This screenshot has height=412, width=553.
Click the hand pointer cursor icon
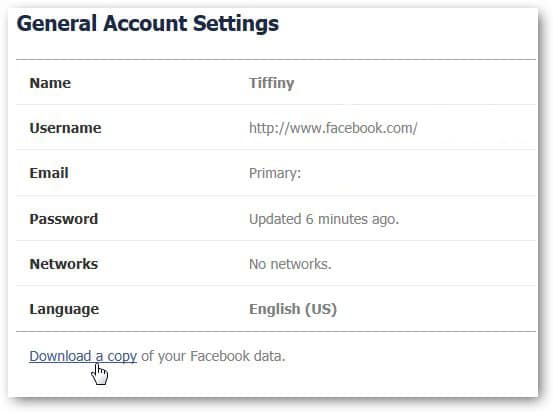pos(99,375)
